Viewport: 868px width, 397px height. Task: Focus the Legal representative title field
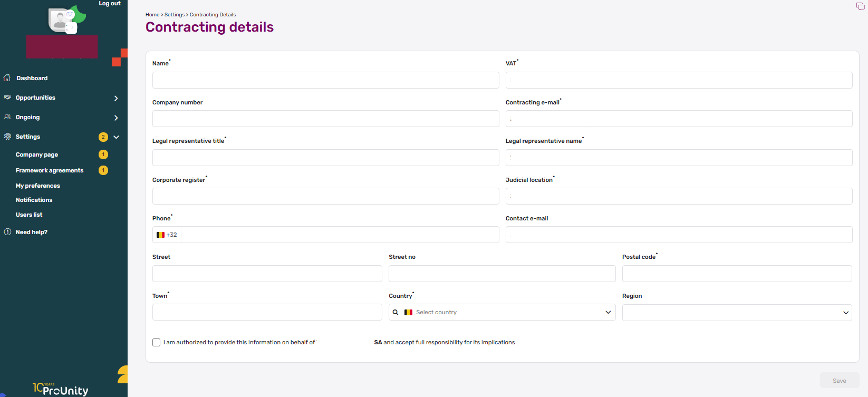click(x=326, y=158)
